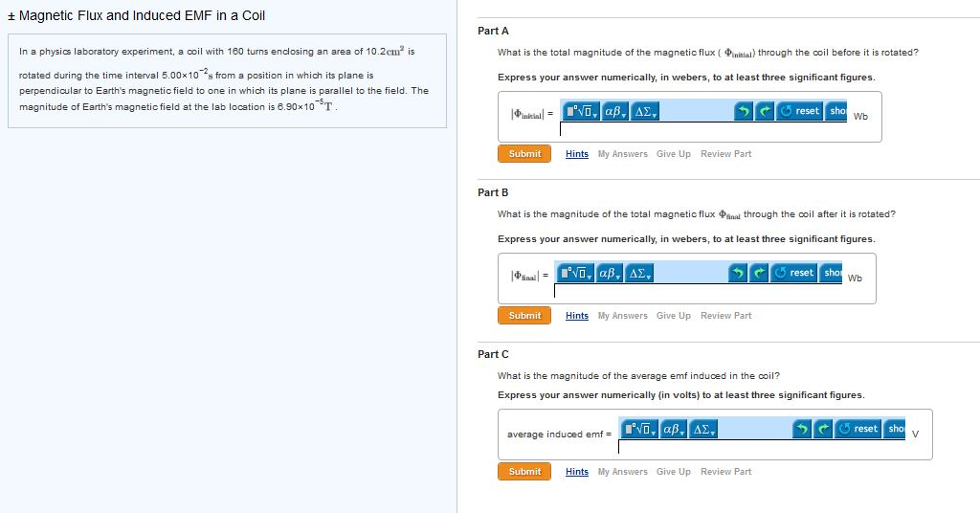Screen dimensions: 980x513
Task: Redo entry in Part B toolbar
Action: pos(758,273)
